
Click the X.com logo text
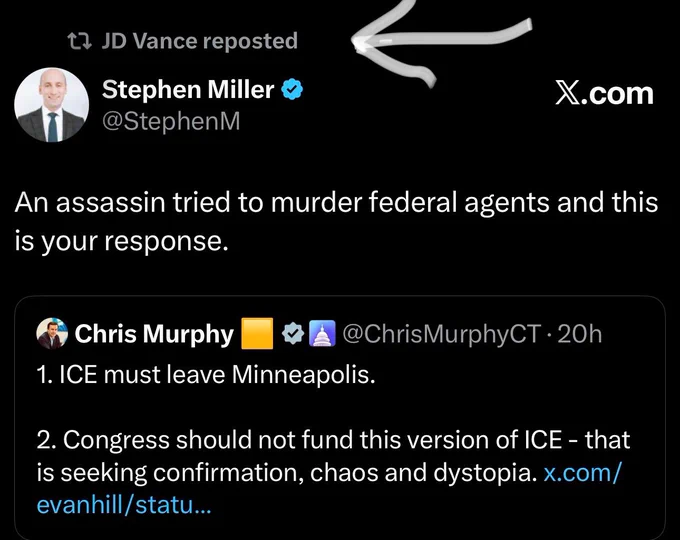(604, 94)
